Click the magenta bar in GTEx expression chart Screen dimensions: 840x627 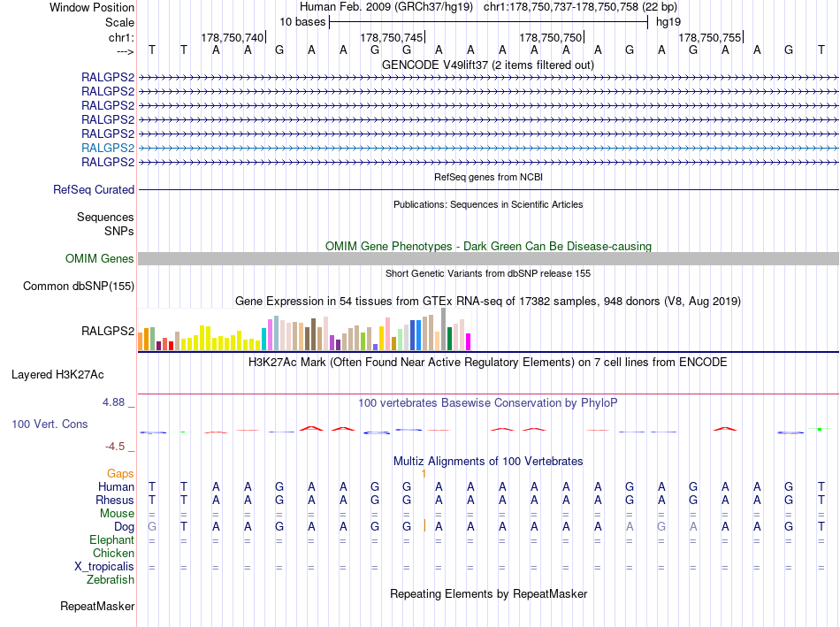(469, 341)
